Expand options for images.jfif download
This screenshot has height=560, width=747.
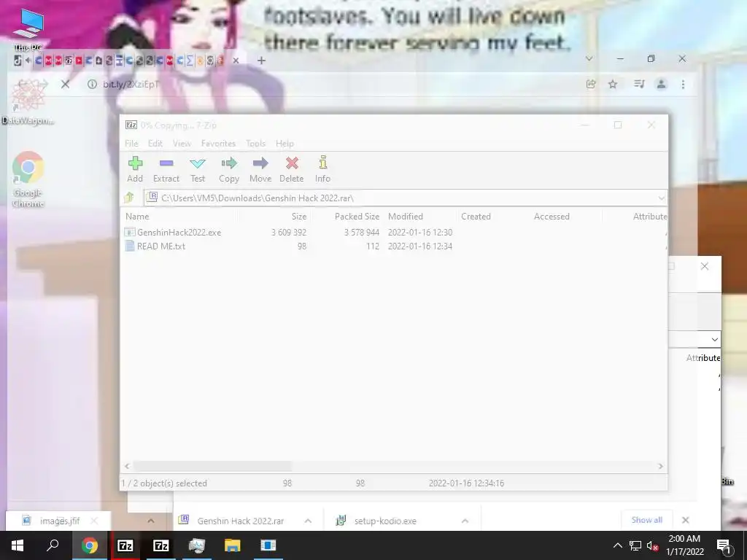(x=150, y=521)
